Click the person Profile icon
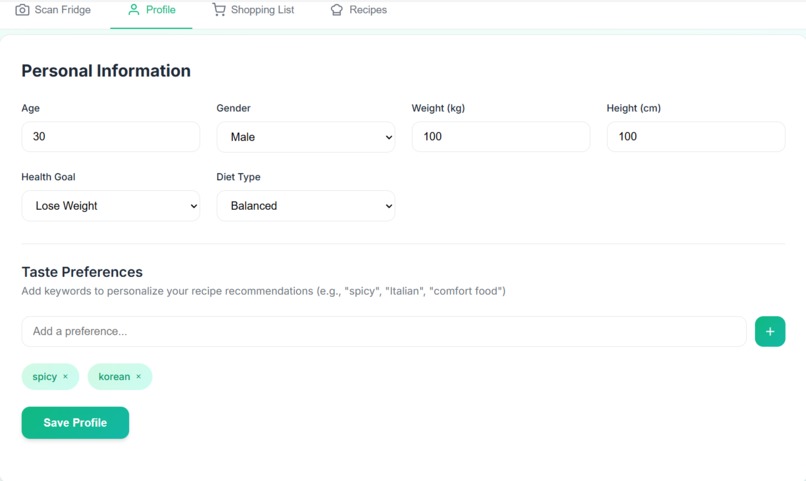The width and height of the screenshot is (806, 481). [134, 10]
